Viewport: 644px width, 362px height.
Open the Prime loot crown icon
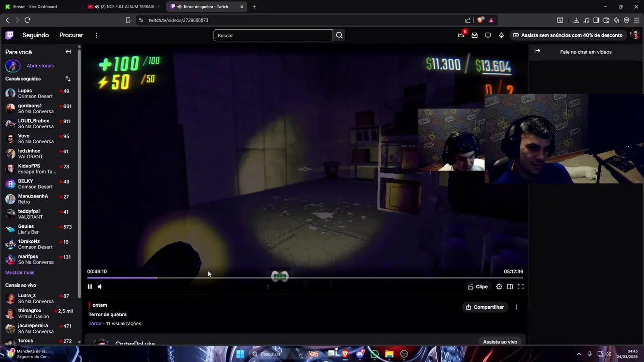[x=461, y=35]
